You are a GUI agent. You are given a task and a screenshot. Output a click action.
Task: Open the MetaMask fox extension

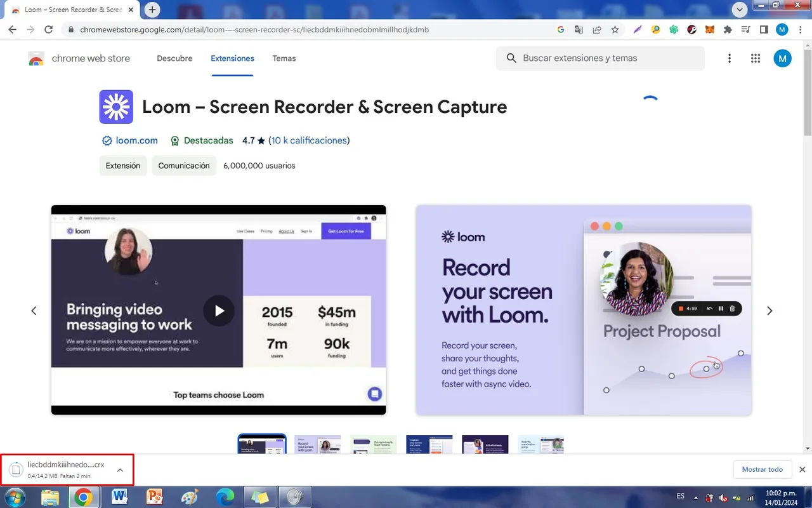point(710,29)
